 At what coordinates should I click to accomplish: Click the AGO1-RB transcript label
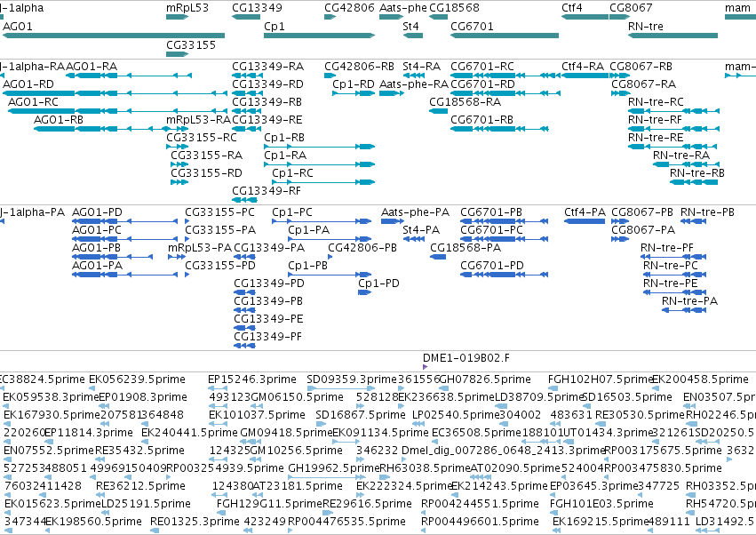pos(59,120)
